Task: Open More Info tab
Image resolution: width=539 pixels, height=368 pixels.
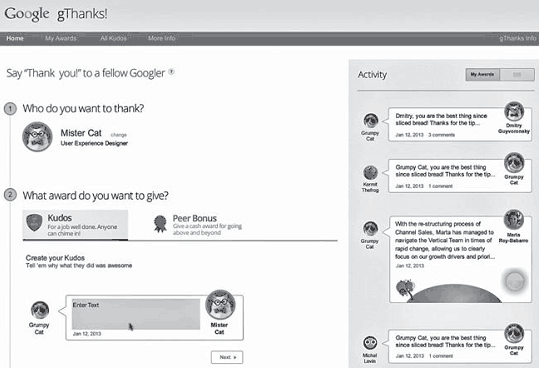Action: click(162, 38)
